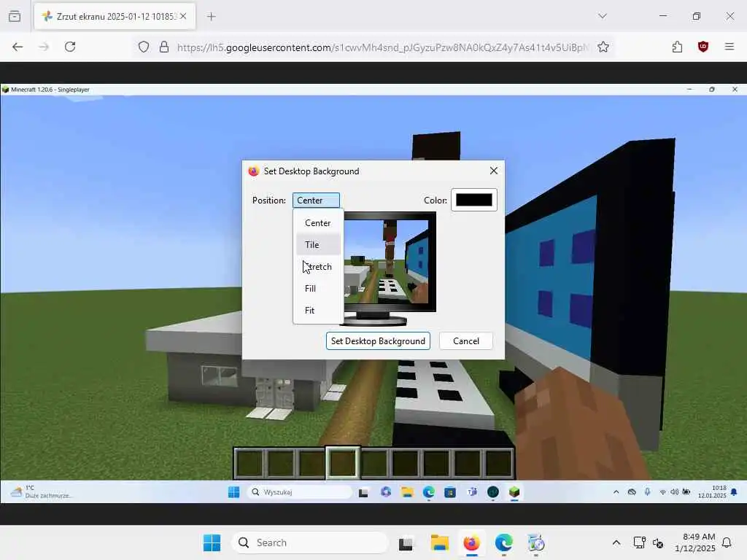Show hidden system tray icons

coord(616,542)
